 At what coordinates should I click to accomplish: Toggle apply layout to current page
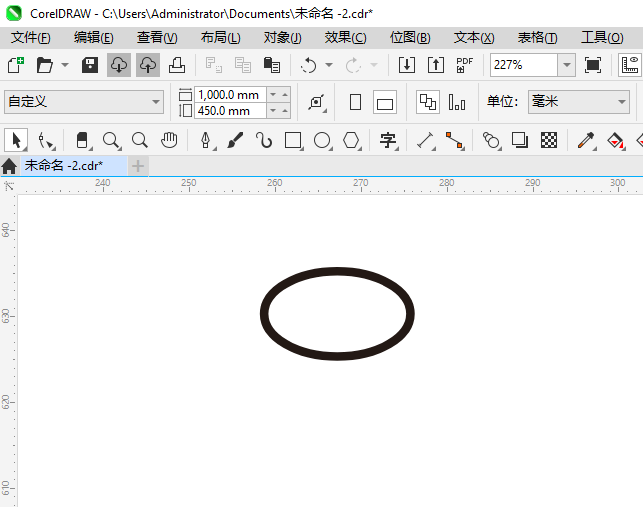pyautogui.click(x=457, y=102)
